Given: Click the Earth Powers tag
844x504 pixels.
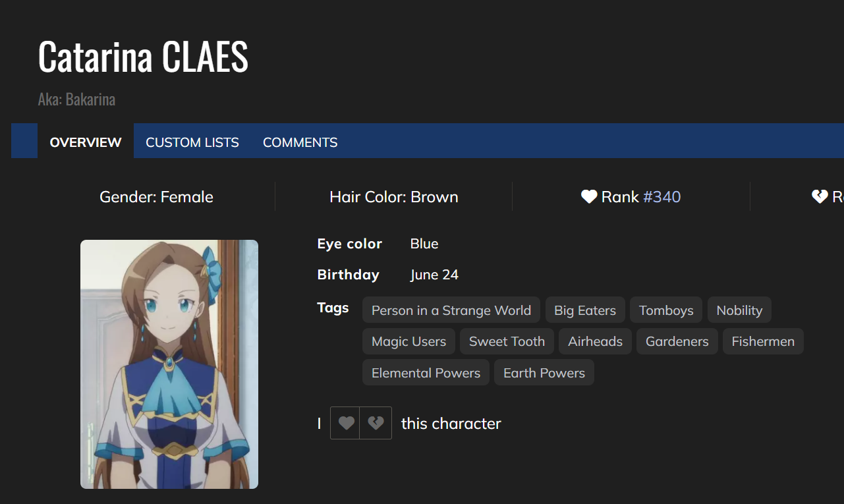Looking at the screenshot, I should [544, 373].
